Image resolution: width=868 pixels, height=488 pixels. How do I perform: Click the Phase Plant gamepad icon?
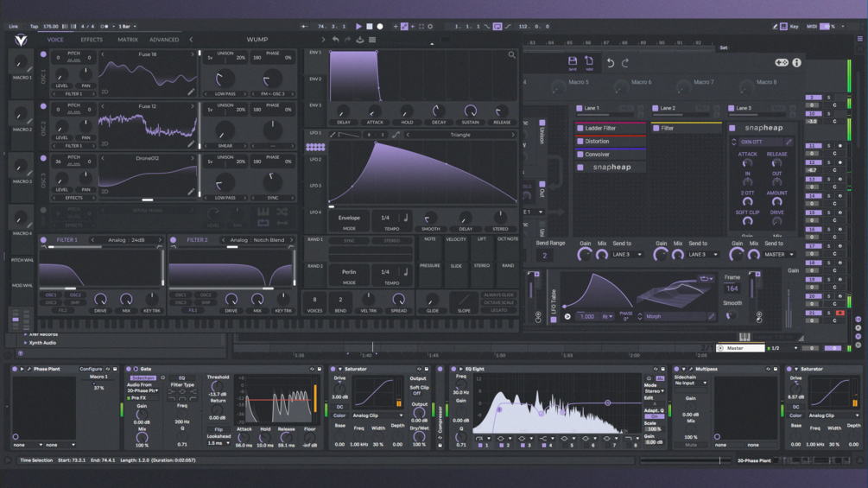[x=781, y=62]
